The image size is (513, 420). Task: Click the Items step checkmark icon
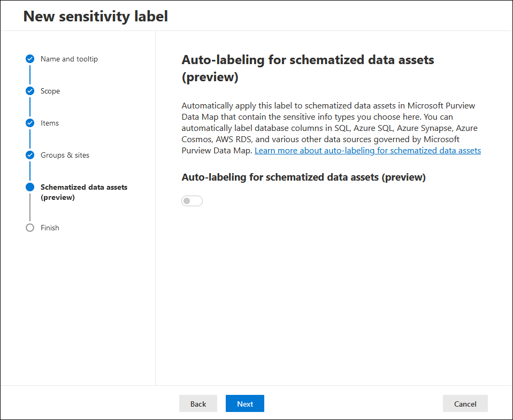[30, 123]
